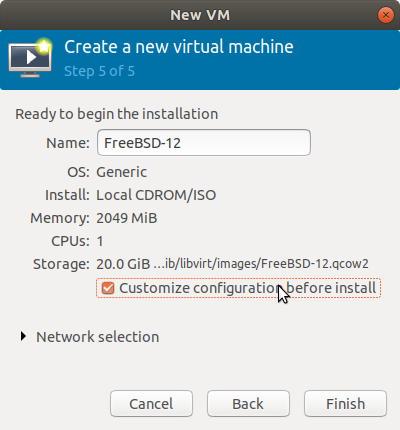The image size is (400, 430).
Task: Close the New VM dialog window
Action: click(386, 15)
